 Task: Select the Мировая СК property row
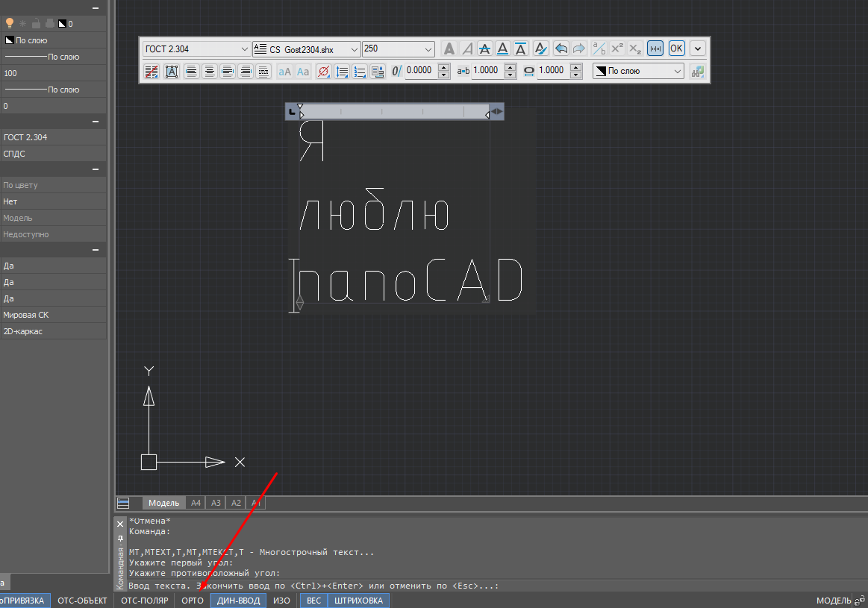53,315
